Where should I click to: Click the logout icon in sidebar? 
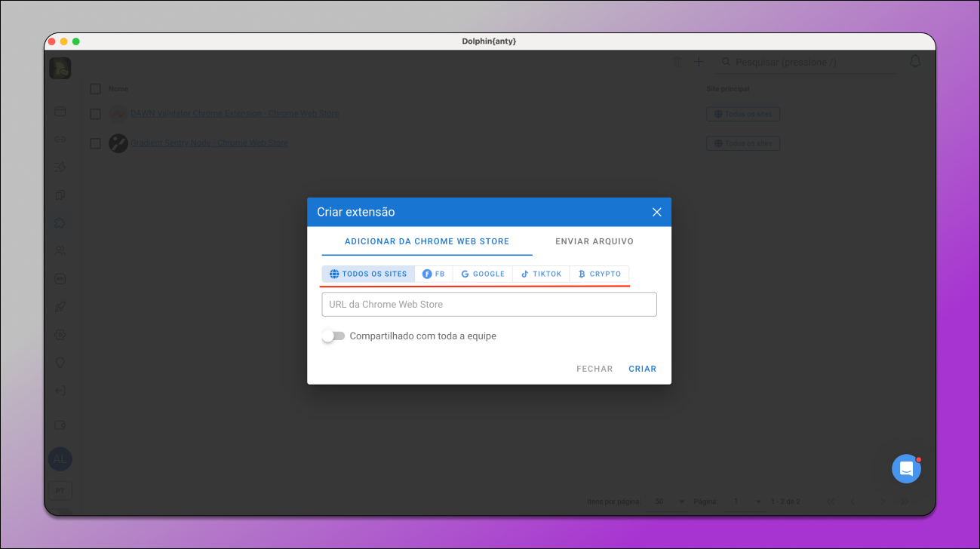point(60,391)
